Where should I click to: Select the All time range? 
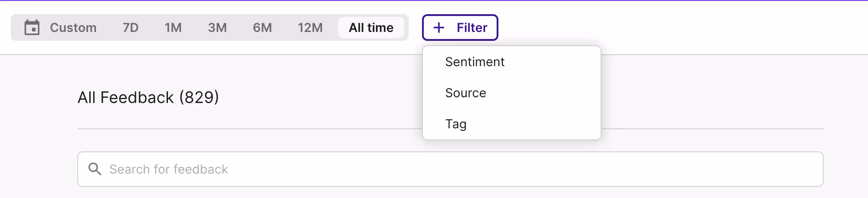click(x=371, y=28)
